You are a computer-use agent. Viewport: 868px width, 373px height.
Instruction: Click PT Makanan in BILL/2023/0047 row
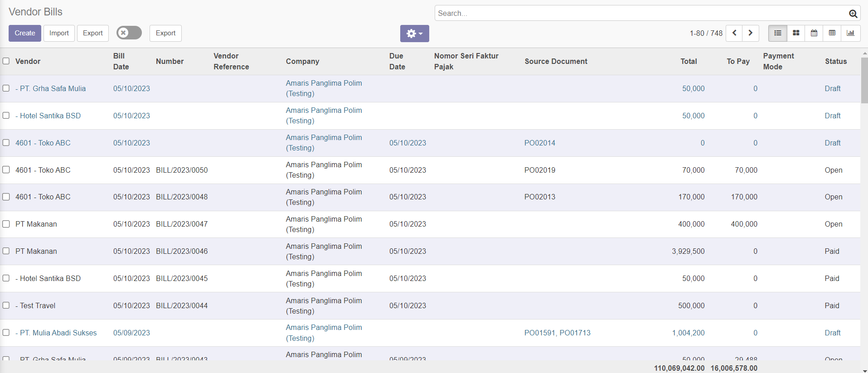36,224
